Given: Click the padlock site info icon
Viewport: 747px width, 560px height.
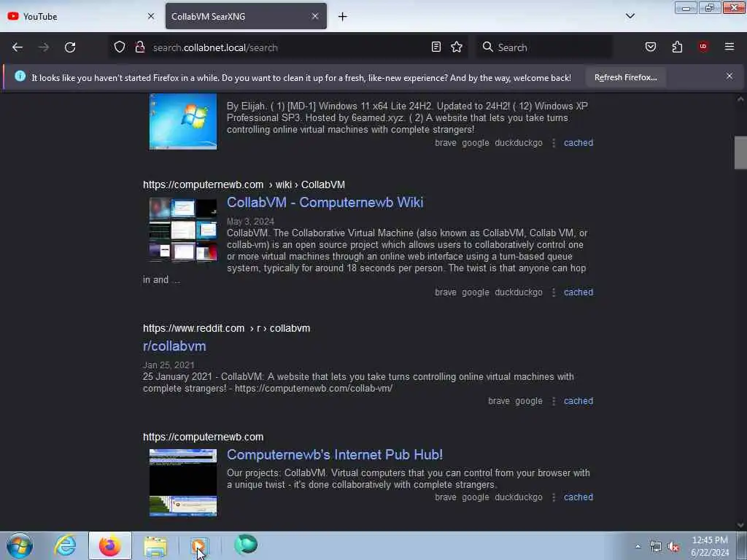Looking at the screenshot, I should pos(140,47).
